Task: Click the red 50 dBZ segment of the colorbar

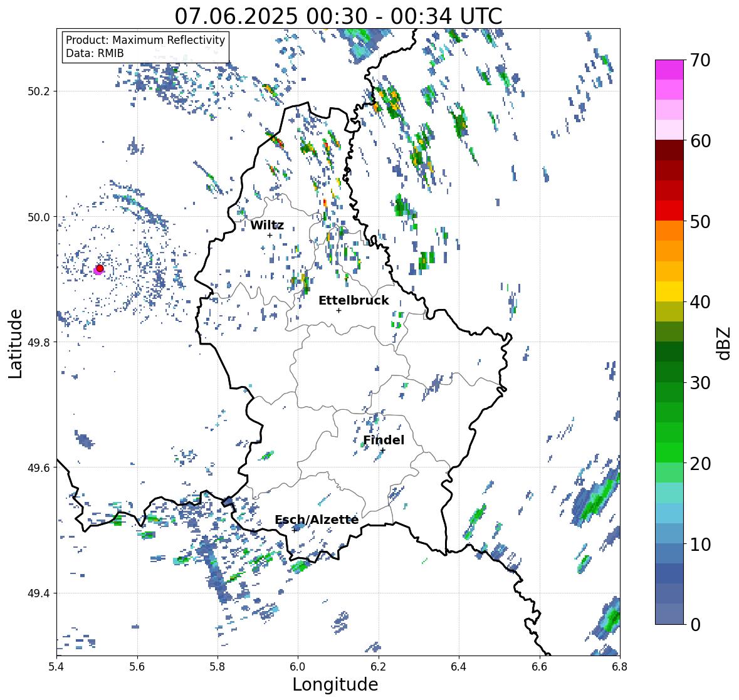Action: coord(669,211)
